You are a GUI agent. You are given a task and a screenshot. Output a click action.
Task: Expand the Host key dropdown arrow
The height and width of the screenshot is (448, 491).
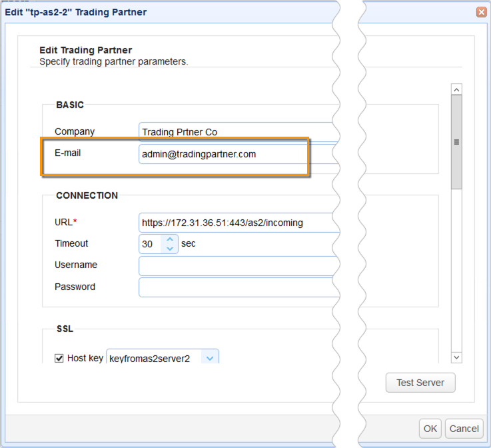(210, 359)
